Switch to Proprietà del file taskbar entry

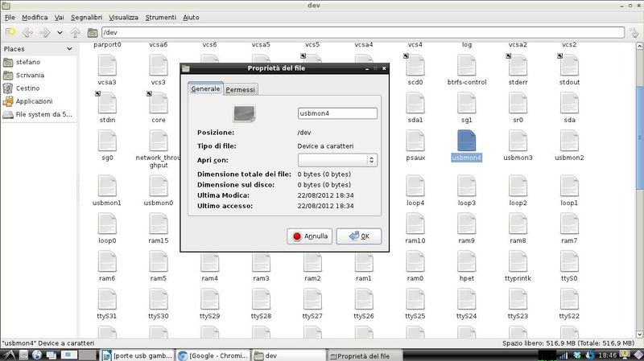tap(364, 355)
